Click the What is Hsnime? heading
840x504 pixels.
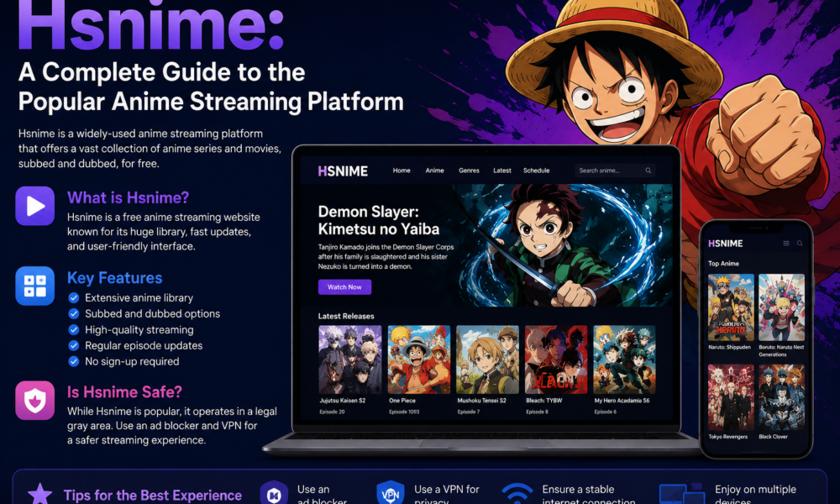click(128, 197)
